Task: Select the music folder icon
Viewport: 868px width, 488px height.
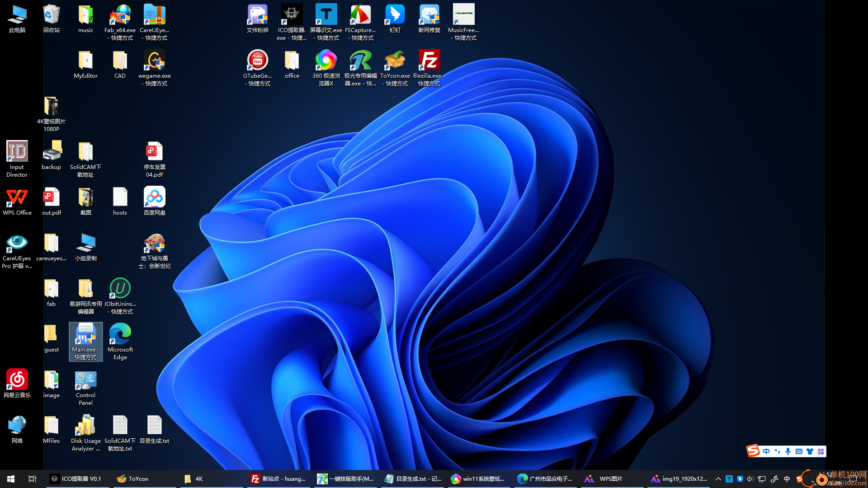Action: click(85, 19)
